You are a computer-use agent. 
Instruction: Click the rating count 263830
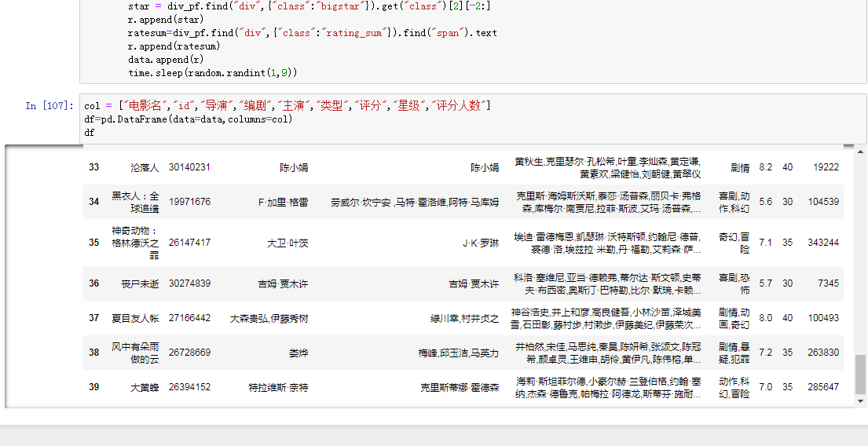coord(823,352)
